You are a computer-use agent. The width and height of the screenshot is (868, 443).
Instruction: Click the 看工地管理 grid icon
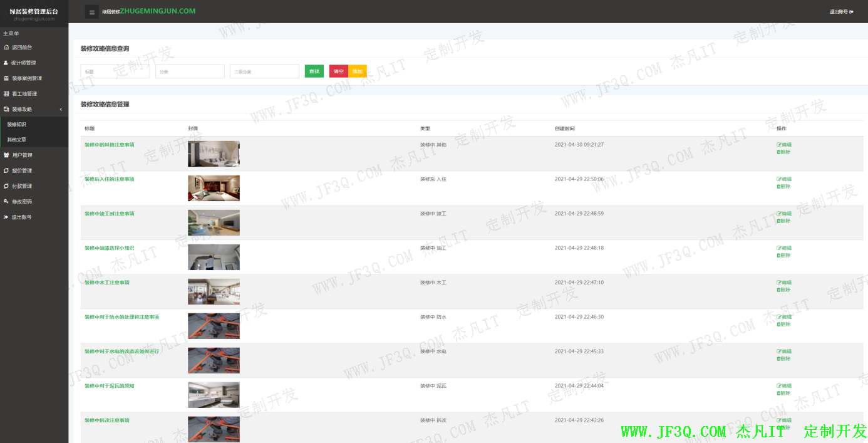click(x=6, y=94)
